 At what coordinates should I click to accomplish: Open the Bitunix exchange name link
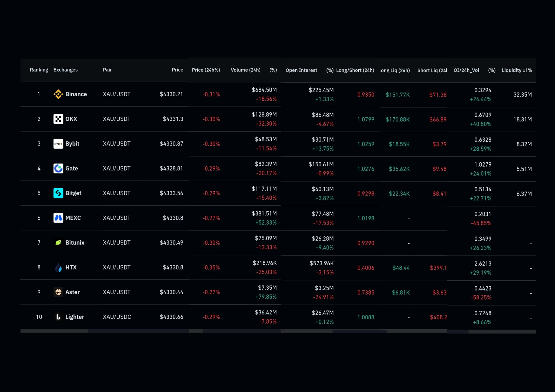point(75,243)
